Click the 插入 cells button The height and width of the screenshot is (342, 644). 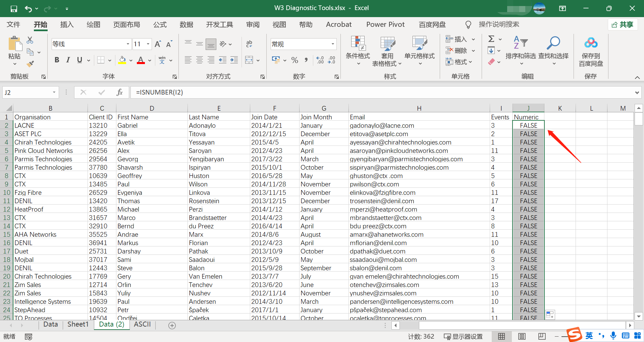tap(460, 39)
